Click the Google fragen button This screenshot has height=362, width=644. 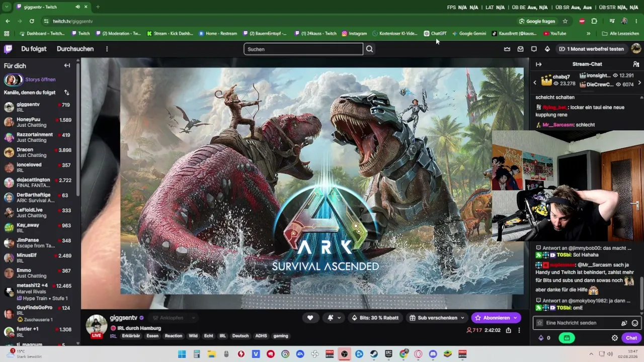tap(537, 21)
